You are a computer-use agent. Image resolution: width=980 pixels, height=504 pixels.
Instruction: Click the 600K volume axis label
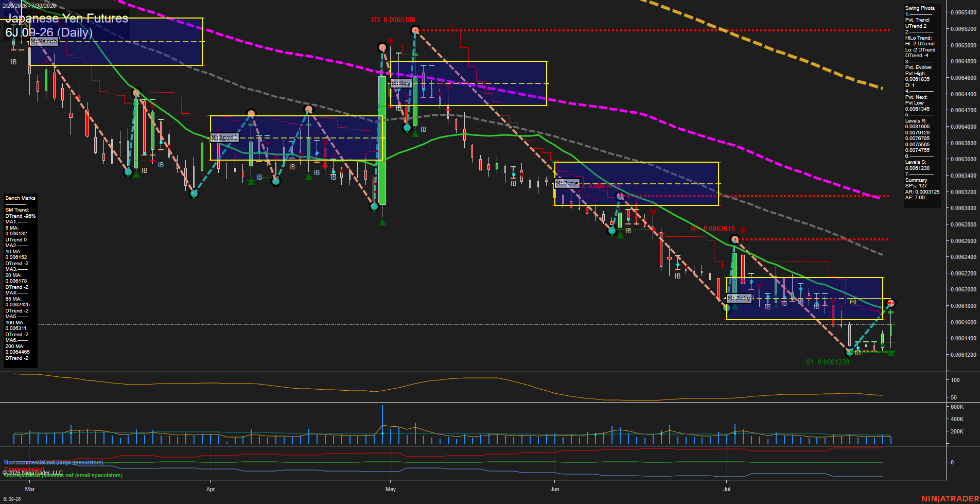[957, 407]
